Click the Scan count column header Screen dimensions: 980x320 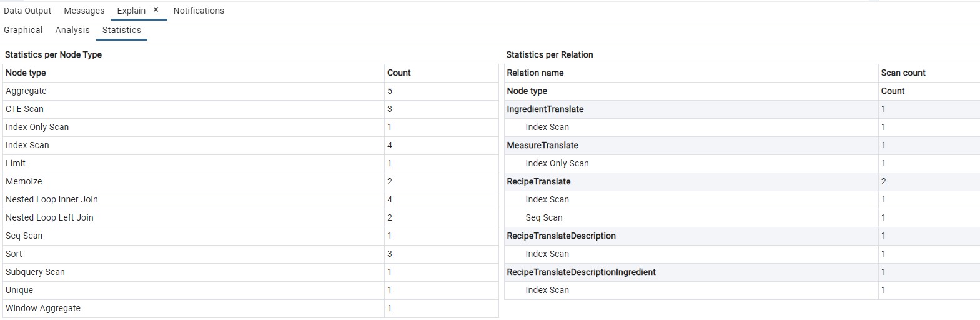pyautogui.click(x=903, y=72)
